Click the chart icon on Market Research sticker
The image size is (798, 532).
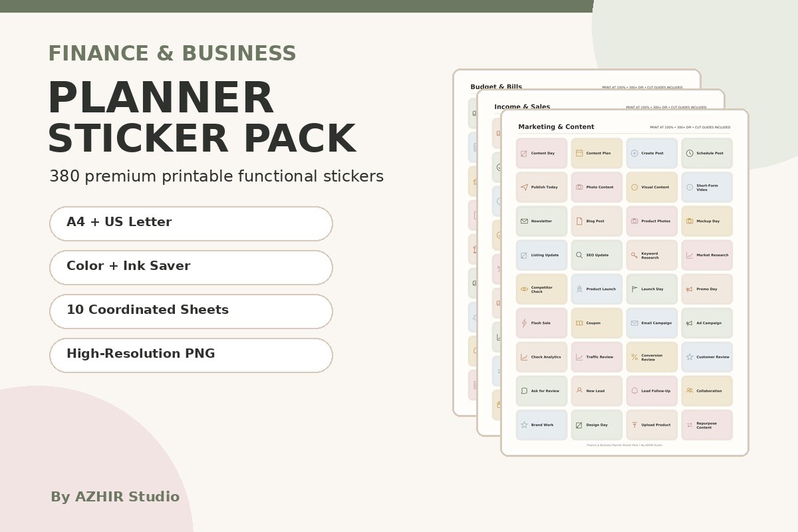690,255
